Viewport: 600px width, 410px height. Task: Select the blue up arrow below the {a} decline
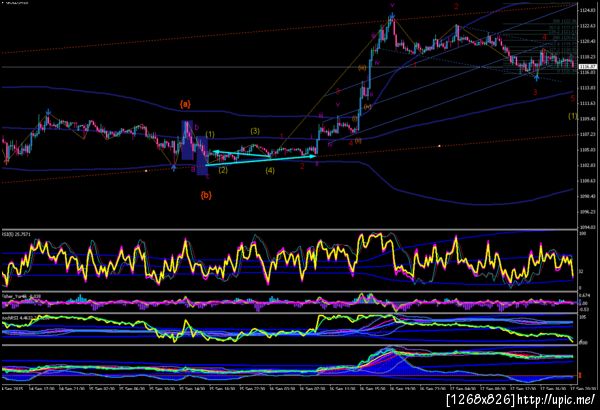174,167
